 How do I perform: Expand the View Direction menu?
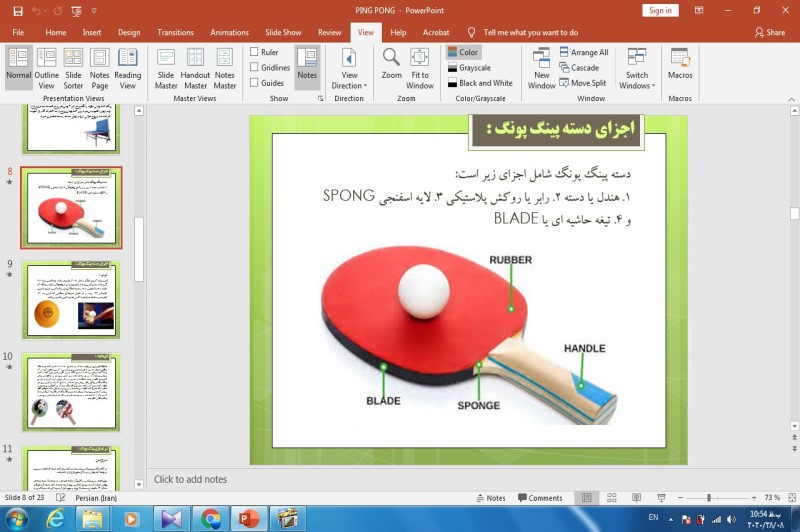[349, 68]
